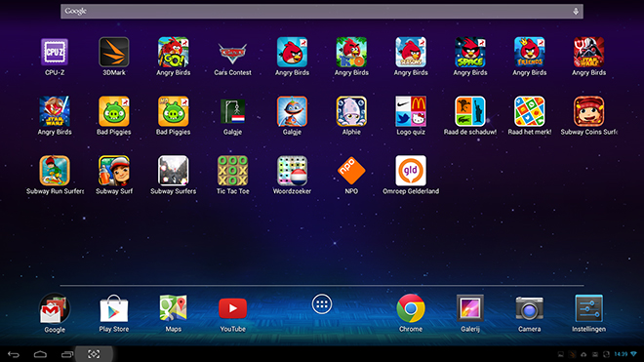Tap the Android home navigation button

(x=40, y=354)
